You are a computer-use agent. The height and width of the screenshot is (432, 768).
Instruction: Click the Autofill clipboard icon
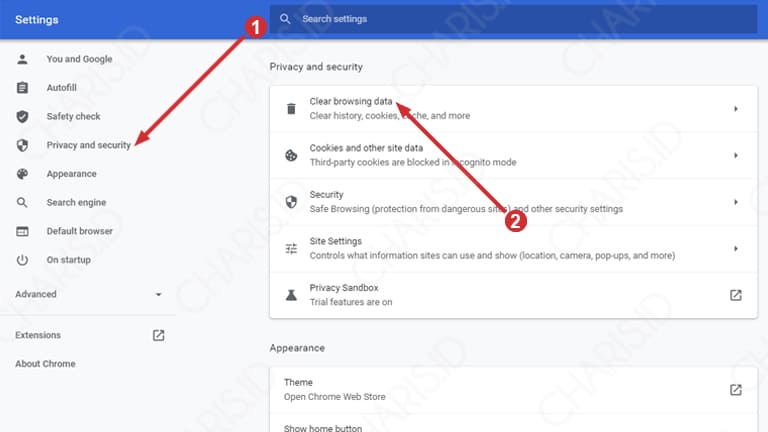22,88
